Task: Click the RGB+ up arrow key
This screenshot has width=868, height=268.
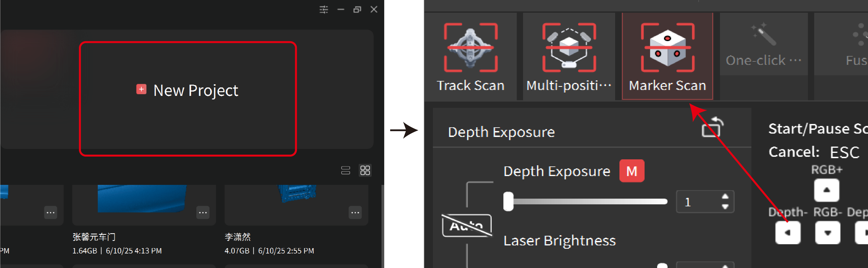Action: 827,190
